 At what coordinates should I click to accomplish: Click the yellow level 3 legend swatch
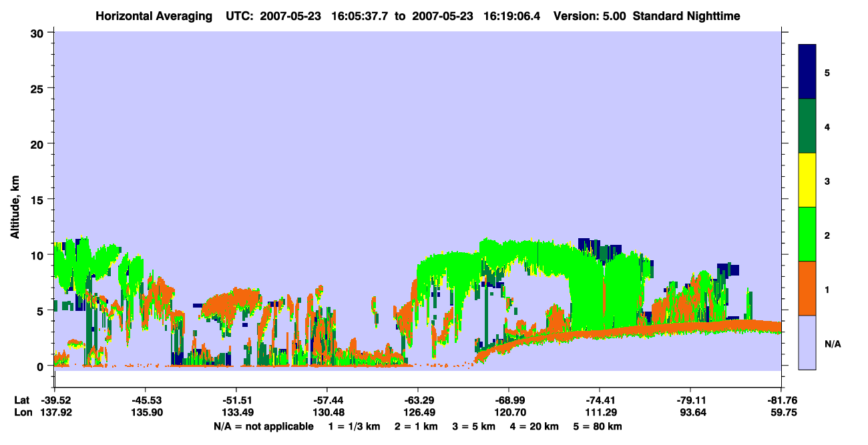807,180
